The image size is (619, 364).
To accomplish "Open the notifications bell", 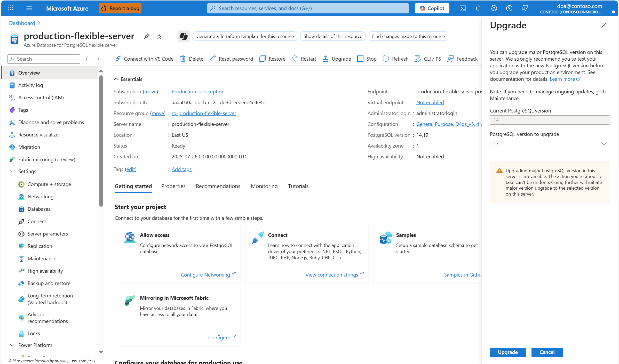I will 478,8.
